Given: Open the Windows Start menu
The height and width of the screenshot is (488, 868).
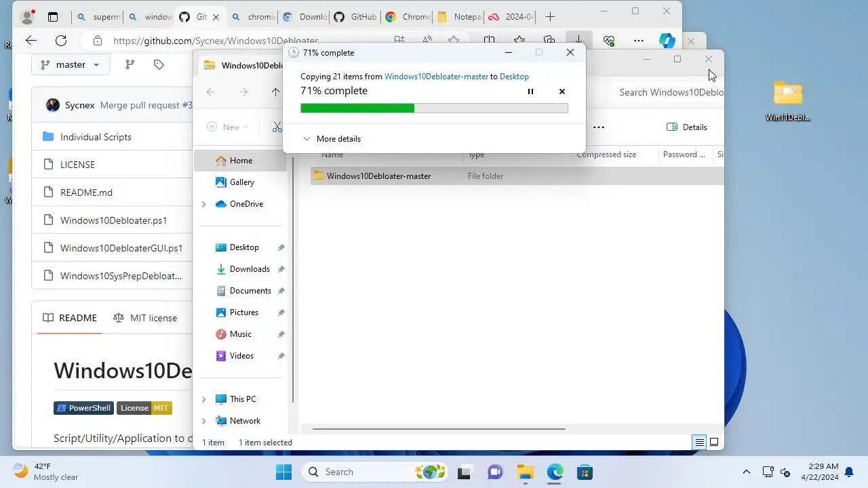Looking at the screenshot, I should point(283,472).
